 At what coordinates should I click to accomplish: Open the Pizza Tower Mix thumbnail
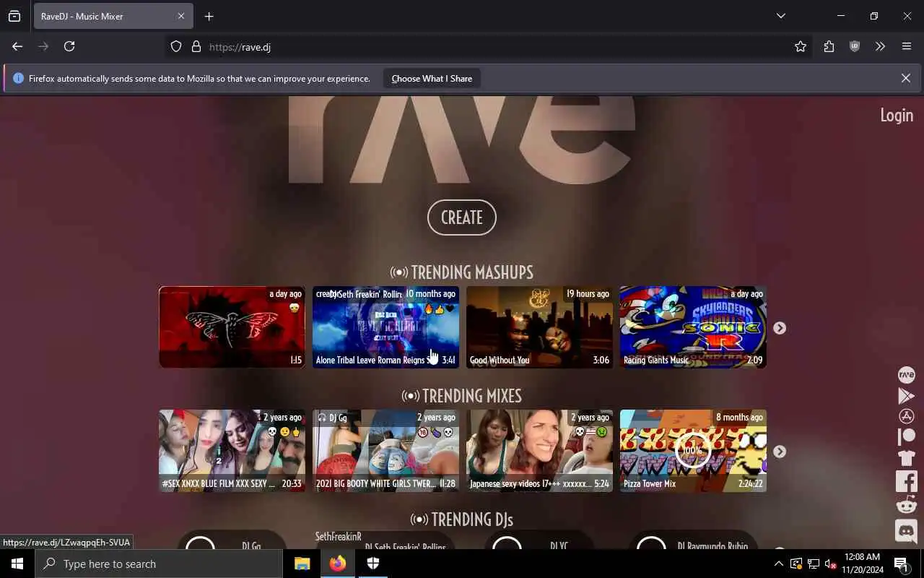pyautogui.click(x=693, y=451)
